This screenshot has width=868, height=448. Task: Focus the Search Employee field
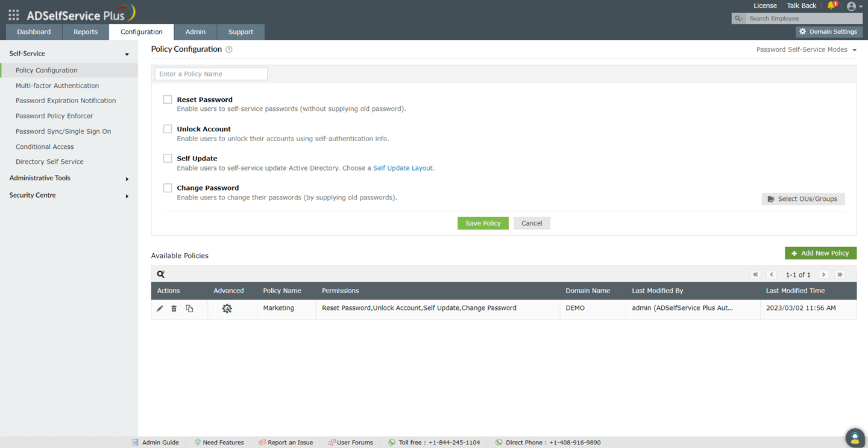tap(804, 19)
